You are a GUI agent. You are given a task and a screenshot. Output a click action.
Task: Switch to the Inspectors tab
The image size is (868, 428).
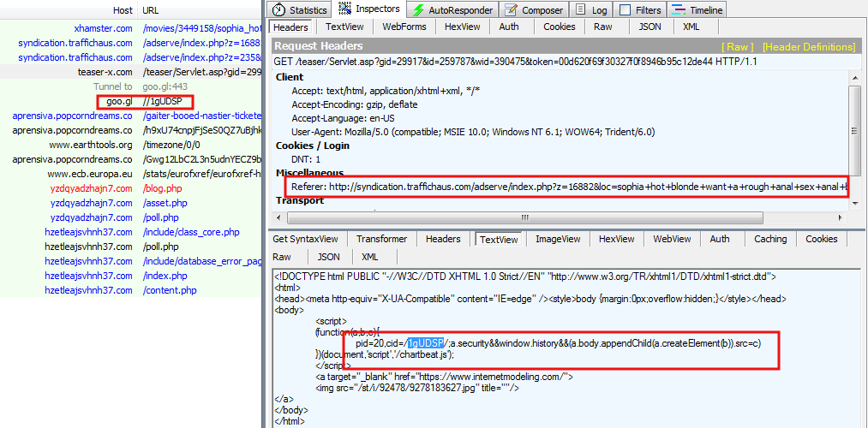(x=368, y=9)
